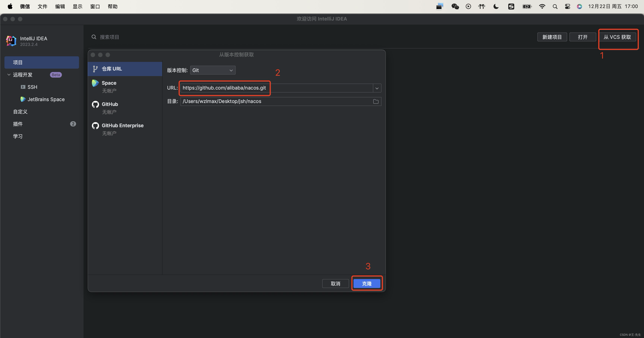Select the 学习 sidebar item
The height and width of the screenshot is (338, 644).
tap(42, 136)
